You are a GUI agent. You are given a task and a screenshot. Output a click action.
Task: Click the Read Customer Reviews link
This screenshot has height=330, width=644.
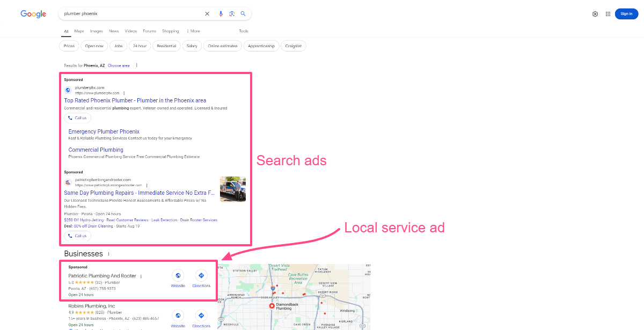128,220
